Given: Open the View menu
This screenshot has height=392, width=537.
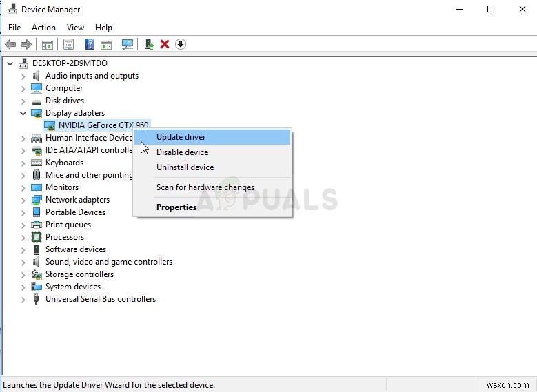Looking at the screenshot, I should point(75,28).
